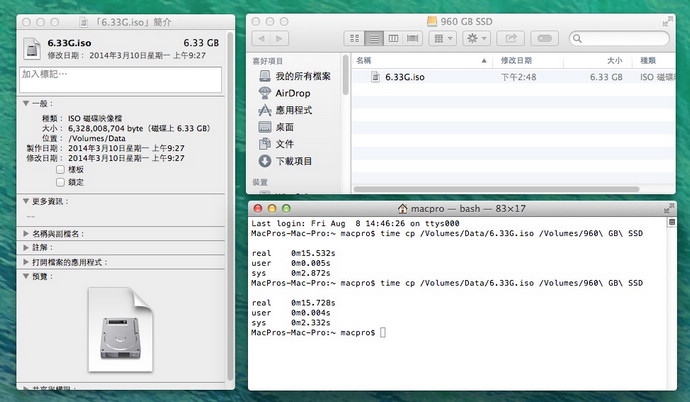Viewport: 690px width, 402px height.
Task: Click the Favorites sidebar section header
Action: tap(268, 61)
